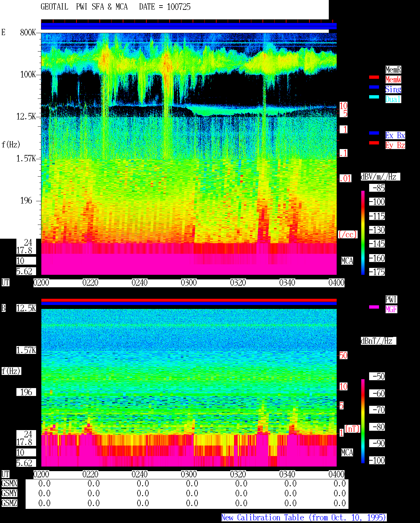Click the GSMX row label
Screen dimensions: 420x523
(9, 483)
